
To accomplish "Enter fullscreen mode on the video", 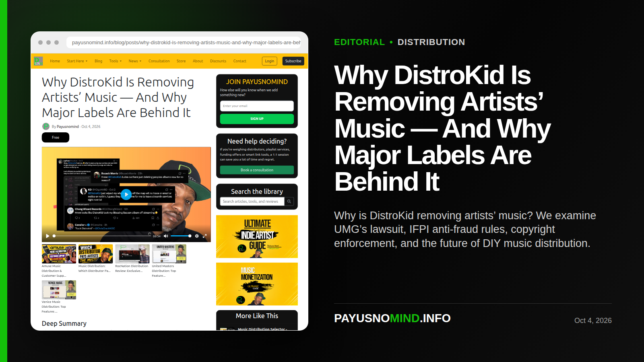I will click(204, 236).
